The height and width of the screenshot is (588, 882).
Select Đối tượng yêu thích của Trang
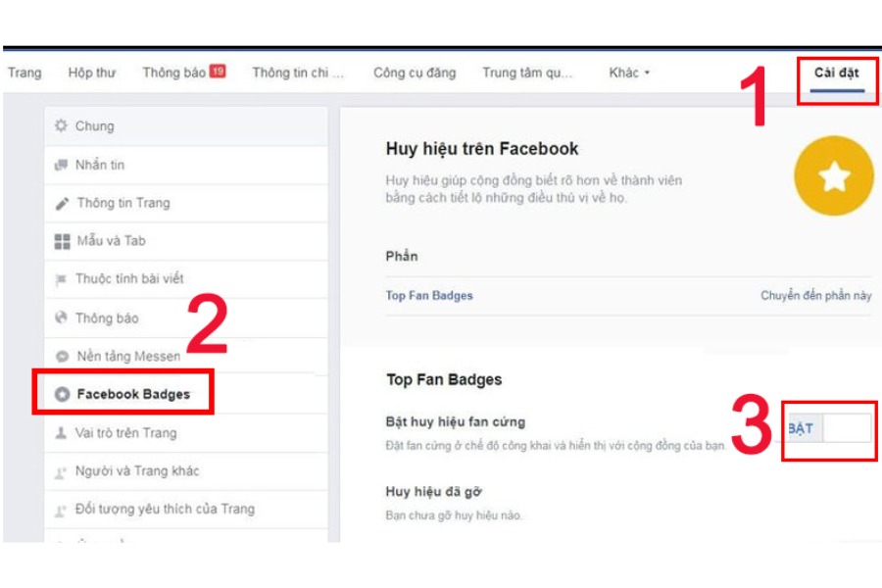pos(185,510)
